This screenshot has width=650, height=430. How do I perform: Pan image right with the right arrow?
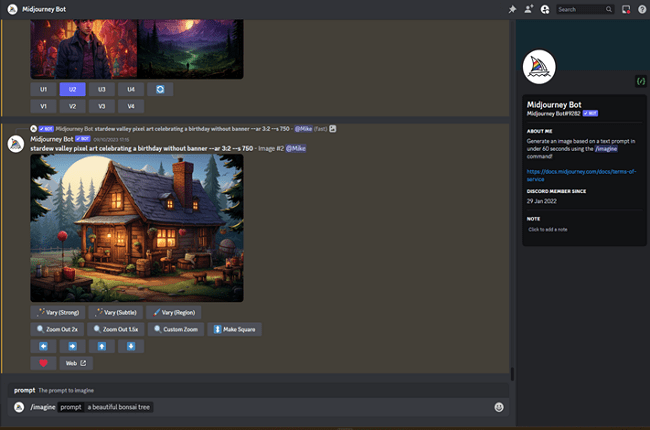[x=73, y=346]
